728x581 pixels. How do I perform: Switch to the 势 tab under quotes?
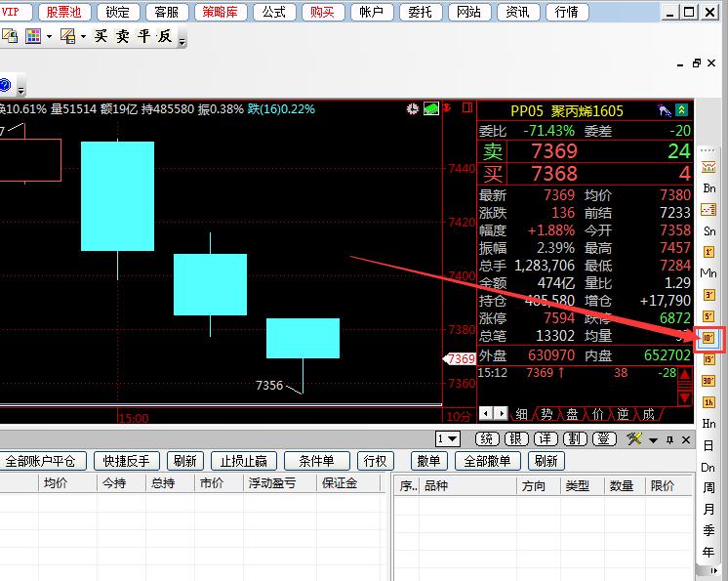[546, 414]
